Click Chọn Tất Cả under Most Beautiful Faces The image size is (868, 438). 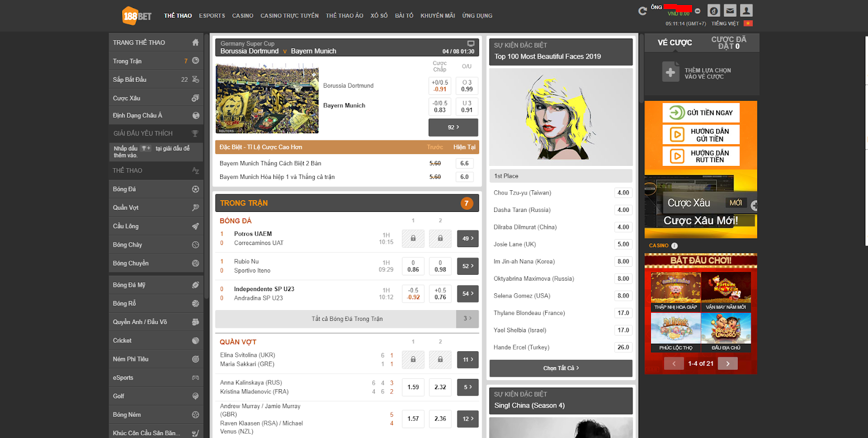pyautogui.click(x=561, y=368)
